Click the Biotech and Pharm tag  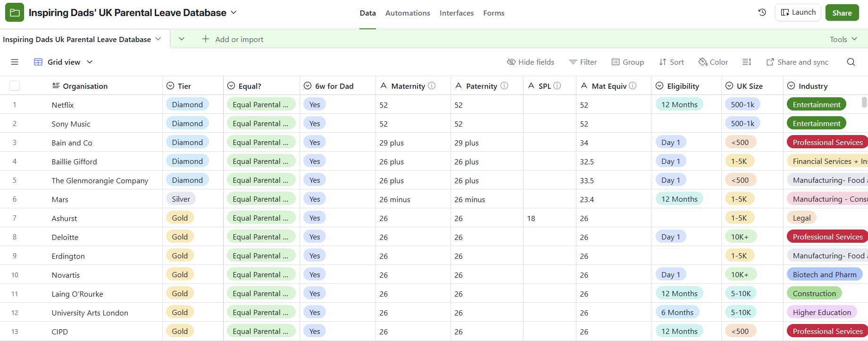click(825, 274)
